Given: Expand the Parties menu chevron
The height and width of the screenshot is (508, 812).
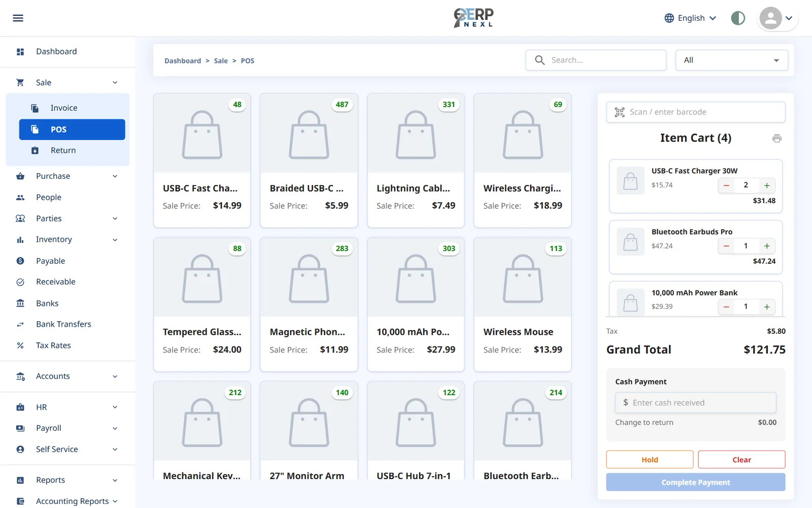Looking at the screenshot, I should click(x=115, y=218).
